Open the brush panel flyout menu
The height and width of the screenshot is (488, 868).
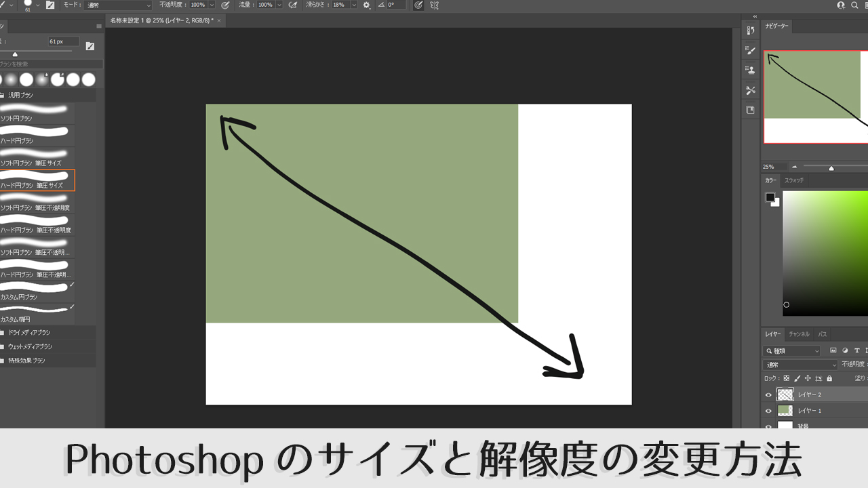tap(99, 26)
